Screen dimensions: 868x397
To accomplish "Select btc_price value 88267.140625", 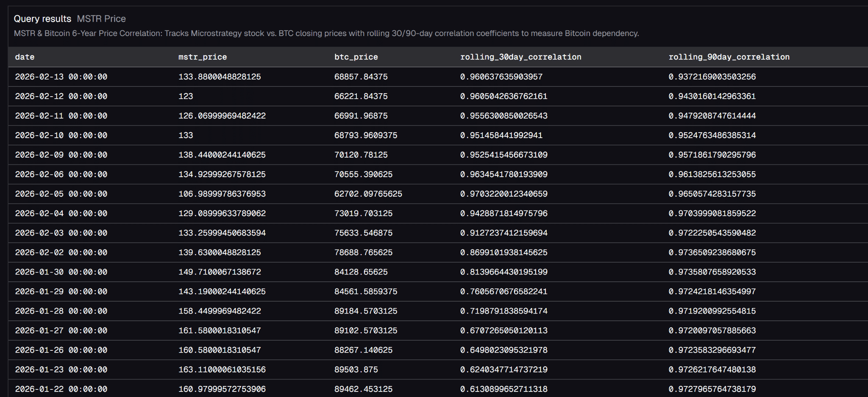I will [x=364, y=350].
